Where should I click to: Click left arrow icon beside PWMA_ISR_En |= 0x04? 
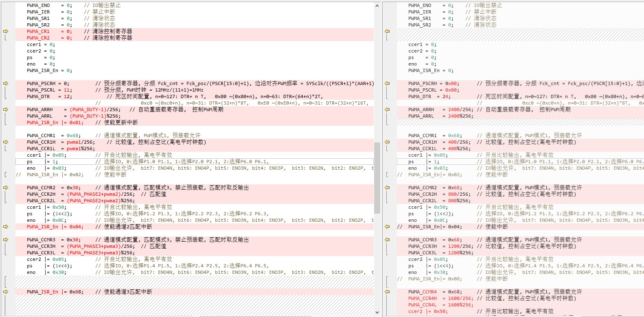[6, 227]
